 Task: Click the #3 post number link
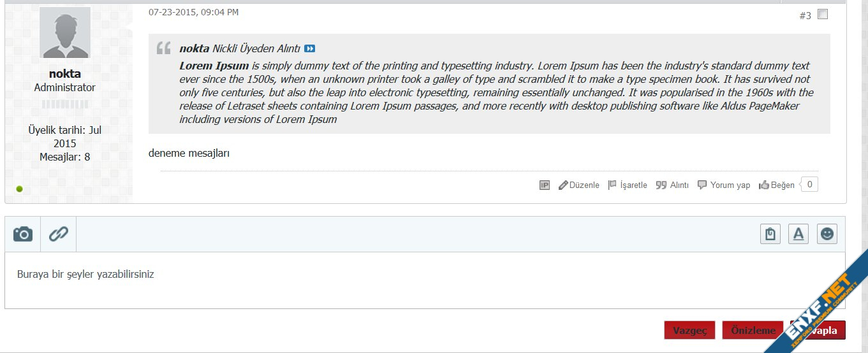pos(805,15)
